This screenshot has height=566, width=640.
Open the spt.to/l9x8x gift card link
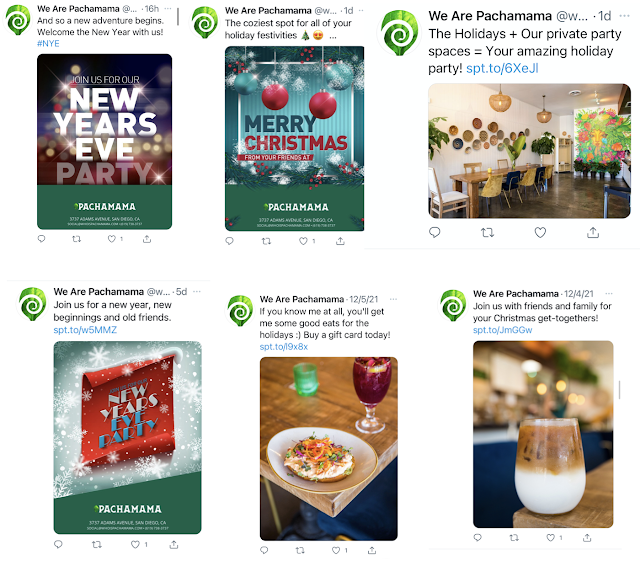click(284, 346)
